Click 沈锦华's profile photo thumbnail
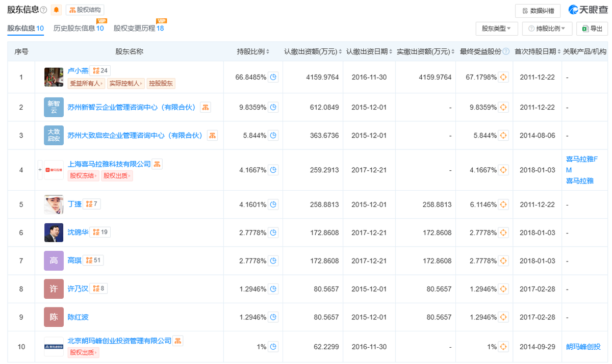Image resolution: width=612 pixels, height=364 pixels. [54, 232]
